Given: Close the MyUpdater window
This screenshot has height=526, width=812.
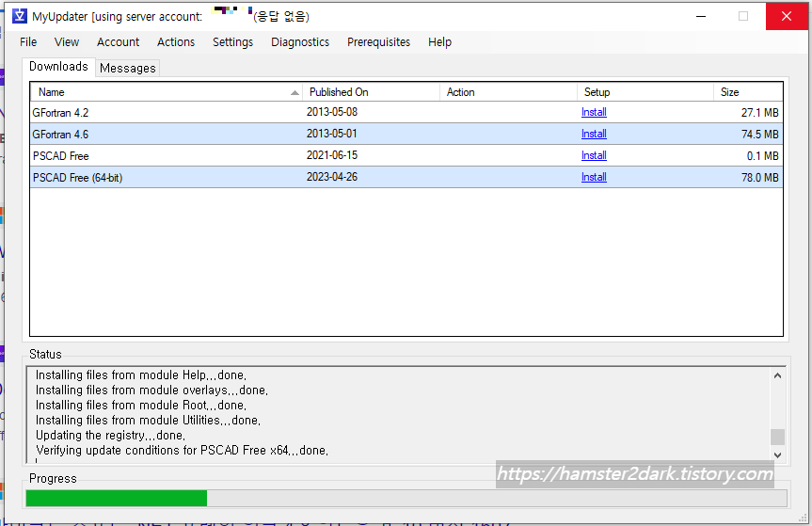Looking at the screenshot, I should 786,16.
